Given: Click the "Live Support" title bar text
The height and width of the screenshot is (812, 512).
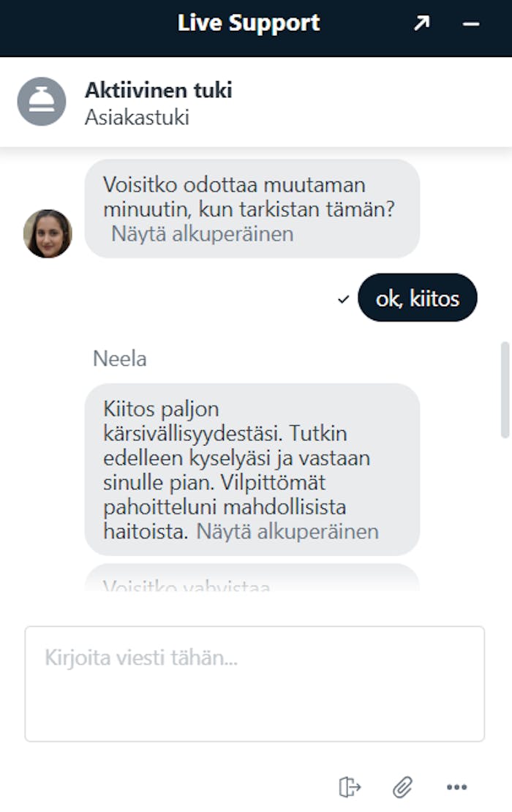Looking at the screenshot, I should pyautogui.click(x=249, y=23).
